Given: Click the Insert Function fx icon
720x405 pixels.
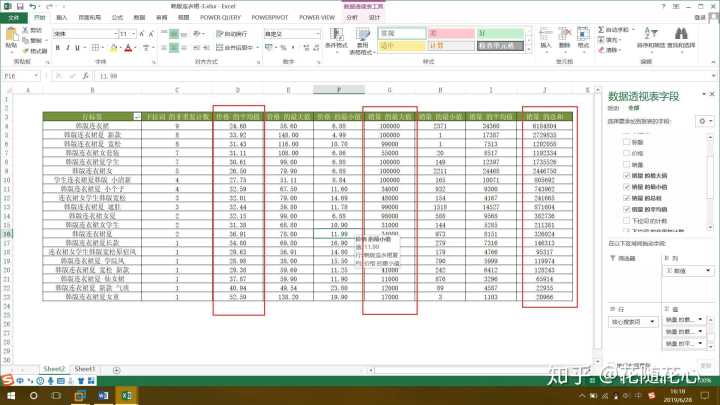Looking at the screenshot, I should 85,76.
